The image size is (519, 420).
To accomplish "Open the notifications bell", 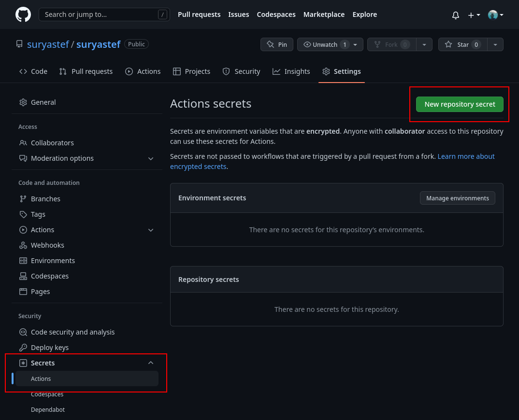I will (455, 15).
